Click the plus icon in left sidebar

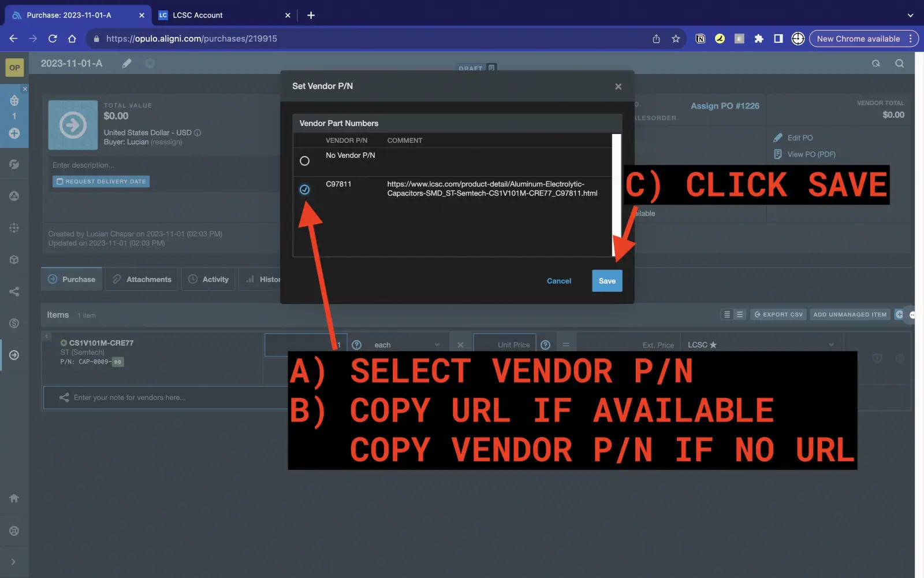[x=14, y=134]
